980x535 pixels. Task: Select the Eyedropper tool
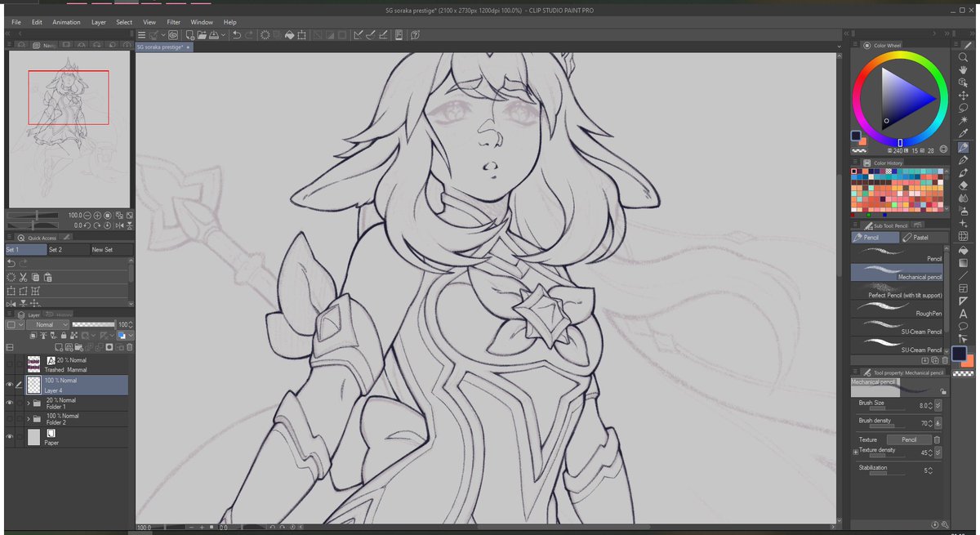tap(964, 133)
